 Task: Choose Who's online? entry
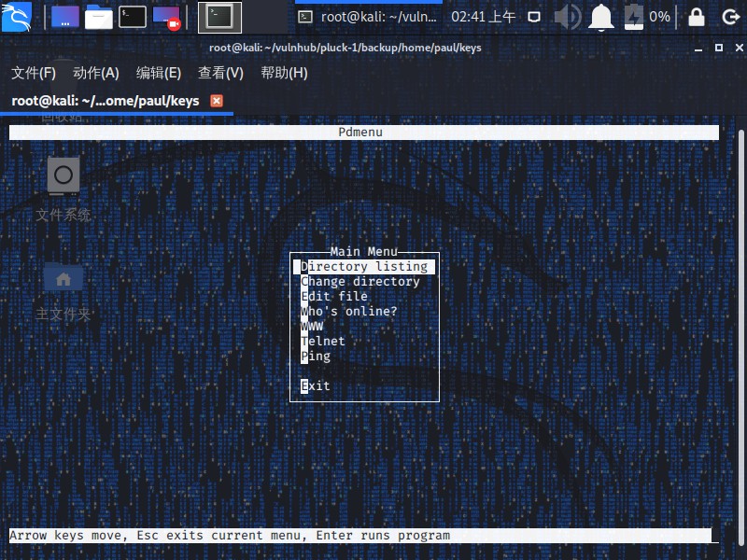348,312
